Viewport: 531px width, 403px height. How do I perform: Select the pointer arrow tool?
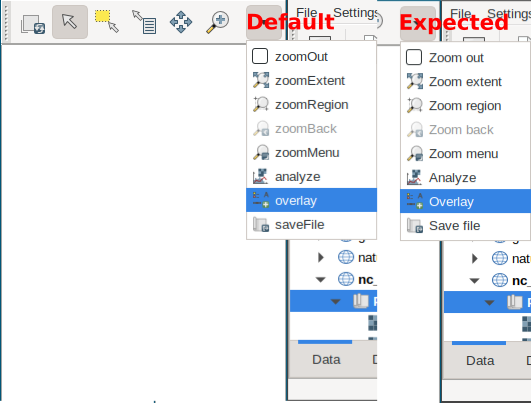click(x=70, y=22)
